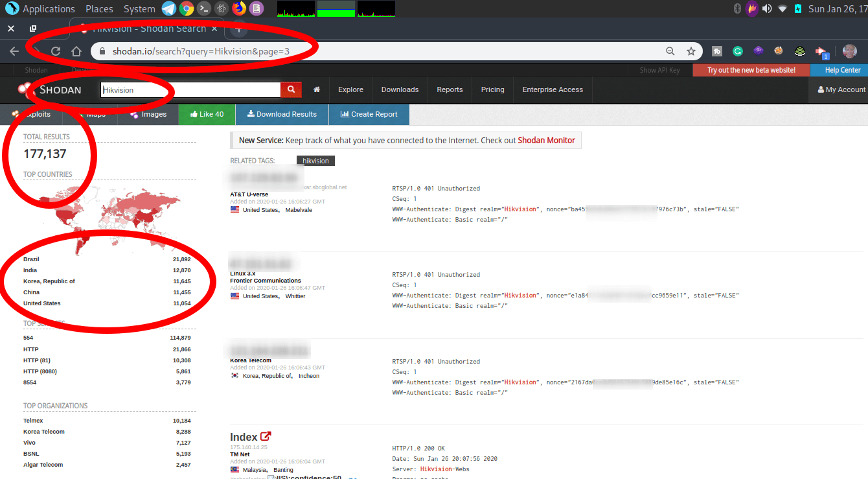This screenshot has height=479, width=868.
Task: Open the Wi-Fi network indicator
Action: (782, 8)
